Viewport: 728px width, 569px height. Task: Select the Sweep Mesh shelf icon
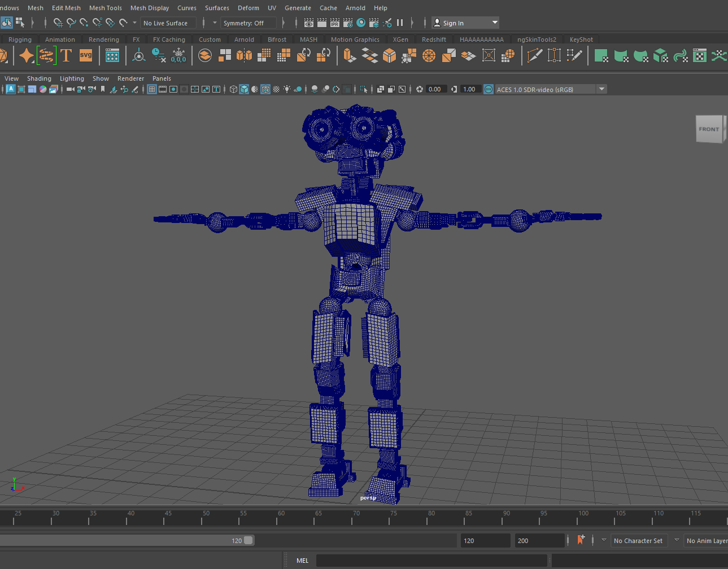[46, 55]
